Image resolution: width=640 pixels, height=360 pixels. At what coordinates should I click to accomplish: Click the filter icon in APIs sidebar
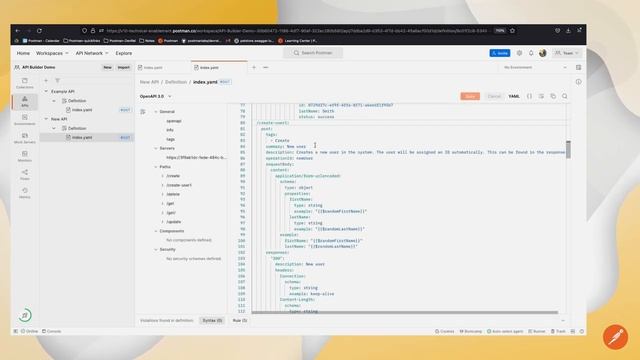click(58, 80)
